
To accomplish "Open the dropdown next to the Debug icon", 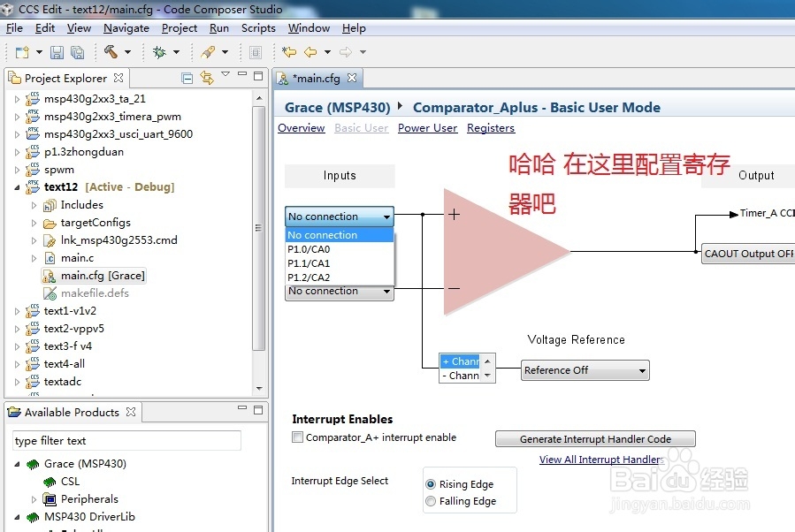I will point(177,51).
